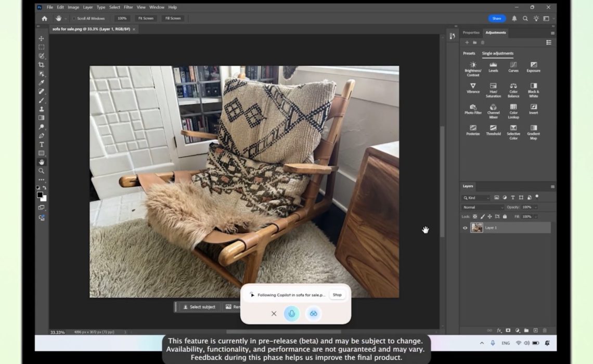Image resolution: width=593 pixels, height=364 pixels.
Task: Switch to the Presets tab
Action: point(469,53)
